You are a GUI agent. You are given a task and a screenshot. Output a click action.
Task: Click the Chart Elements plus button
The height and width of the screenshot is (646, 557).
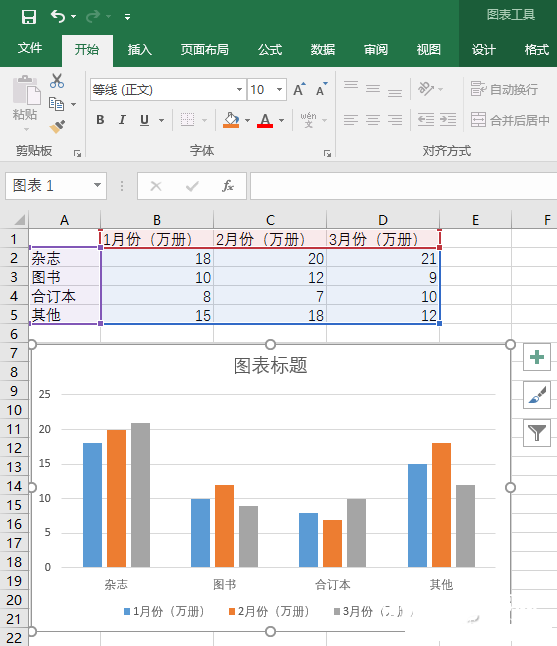tap(537, 357)
